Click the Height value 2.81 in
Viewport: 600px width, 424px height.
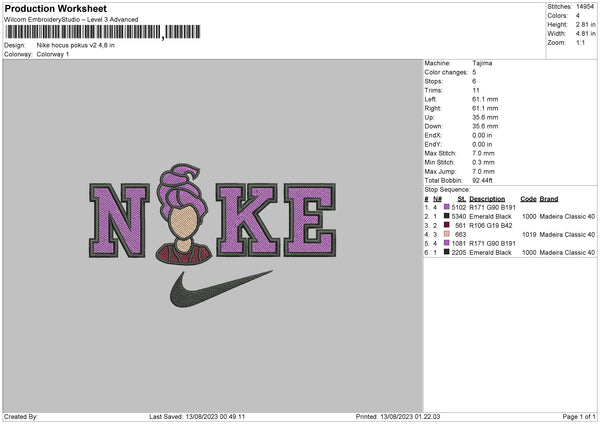[x=585, y=24]
